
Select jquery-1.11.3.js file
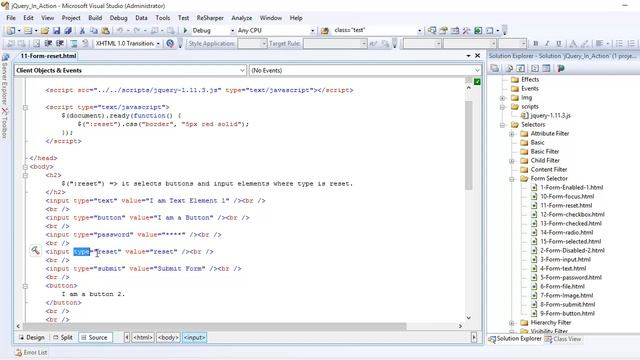coord(551,116)
